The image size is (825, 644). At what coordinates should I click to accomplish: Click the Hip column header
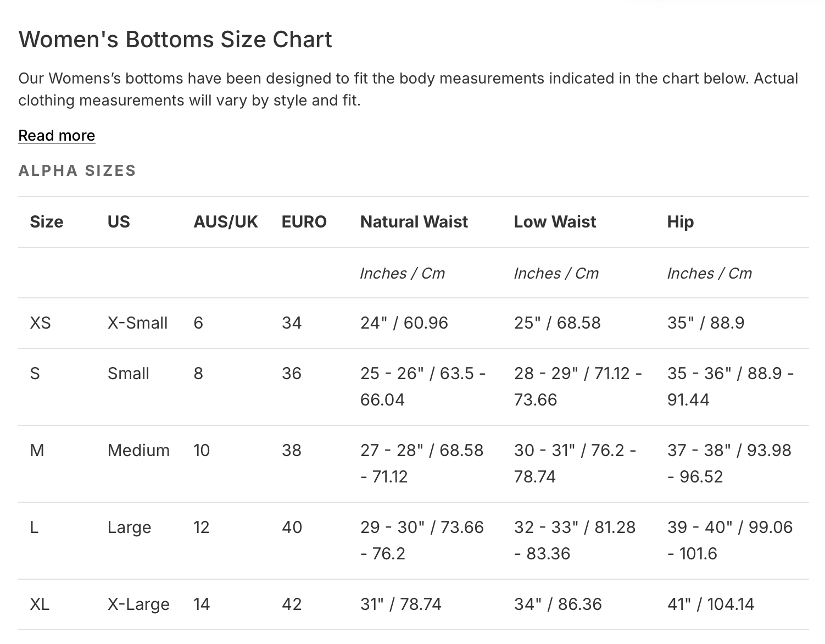680,222
